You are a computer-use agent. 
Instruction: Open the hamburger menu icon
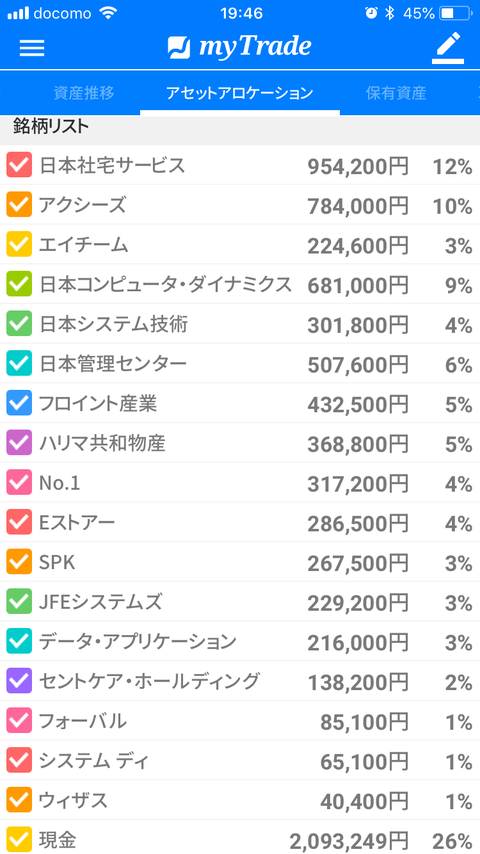pos(32,48)
